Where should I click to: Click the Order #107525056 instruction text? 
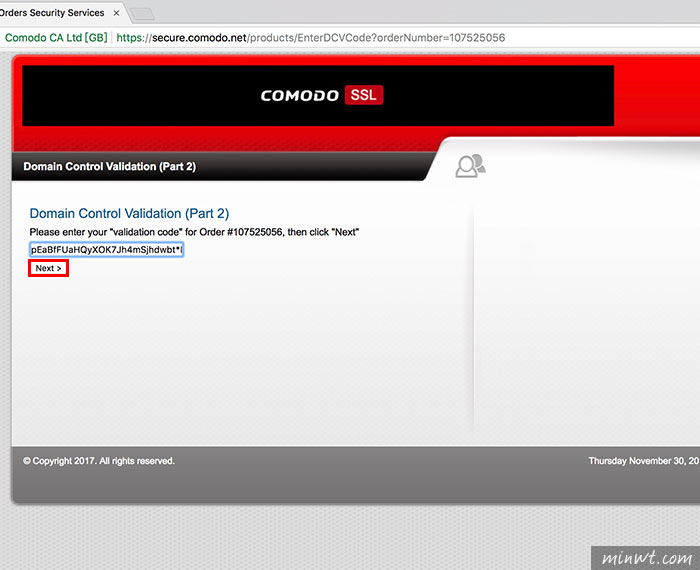coord(194,232)
